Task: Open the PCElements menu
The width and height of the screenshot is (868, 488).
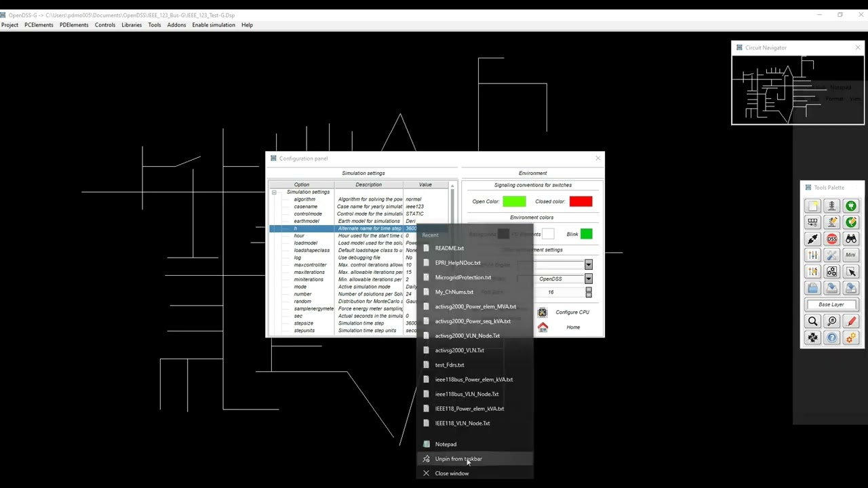Action: (x=39, y=25)
